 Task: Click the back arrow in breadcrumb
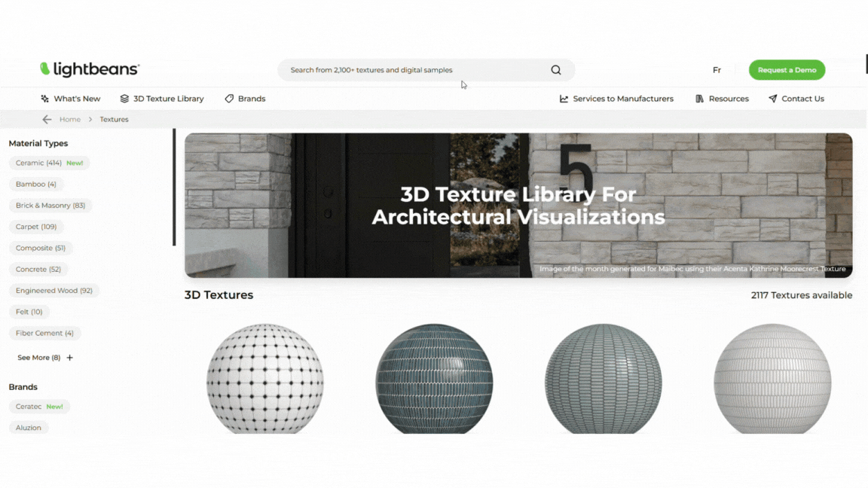point(47,120)
